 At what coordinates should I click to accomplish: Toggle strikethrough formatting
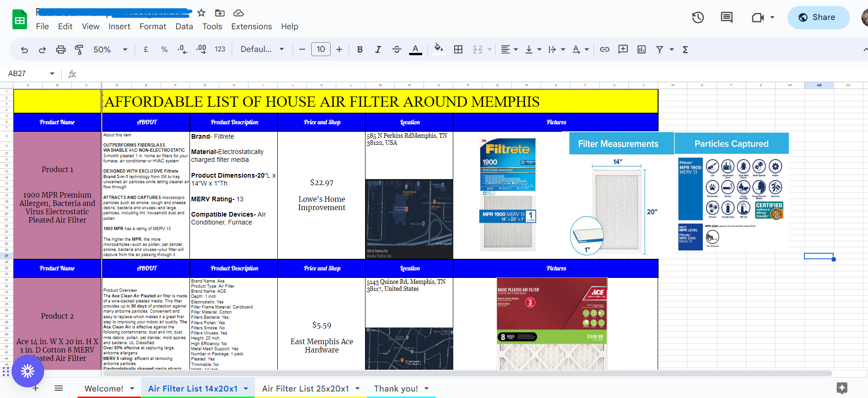tap(397, 50)
